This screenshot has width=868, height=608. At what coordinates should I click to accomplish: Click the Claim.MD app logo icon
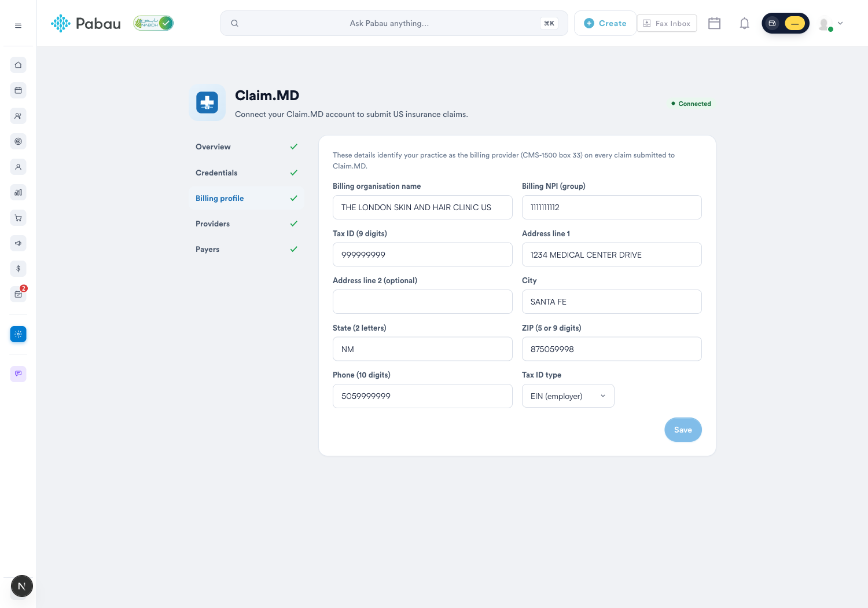click(x=207, y=102)
